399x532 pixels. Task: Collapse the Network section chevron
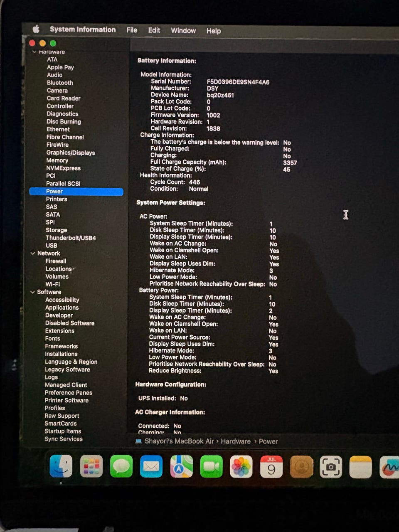pyautogui.click(x=32, y=253)
